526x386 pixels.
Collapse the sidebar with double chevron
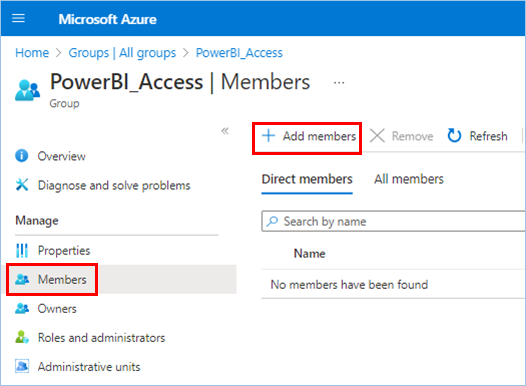tap(225, 131)
